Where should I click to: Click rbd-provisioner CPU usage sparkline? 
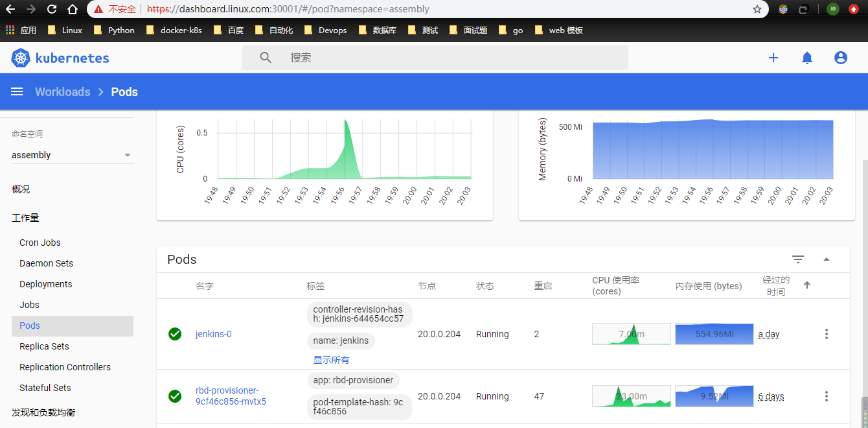[631, 396]
